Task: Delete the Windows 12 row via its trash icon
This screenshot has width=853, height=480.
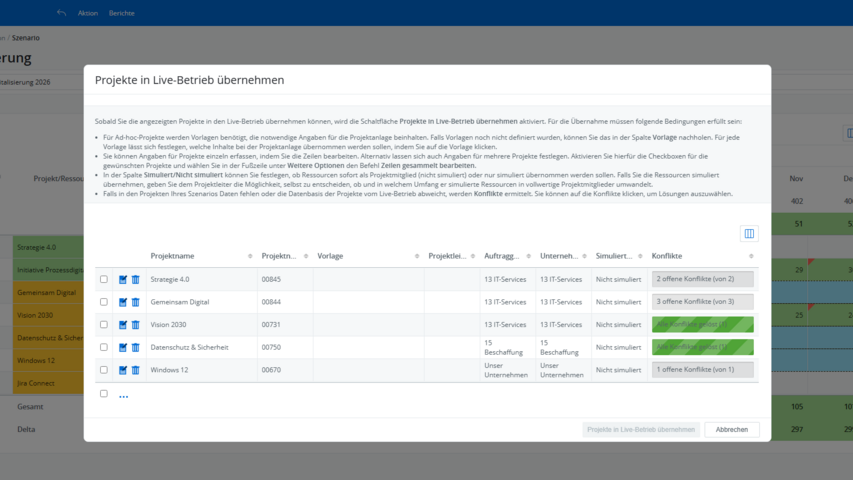Action: (x=136, y=370)
